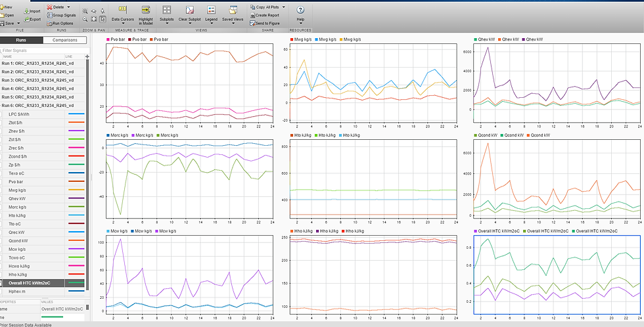Open the Help question mark icon
Screen dimensions: 644x327
tap(300, 11)
